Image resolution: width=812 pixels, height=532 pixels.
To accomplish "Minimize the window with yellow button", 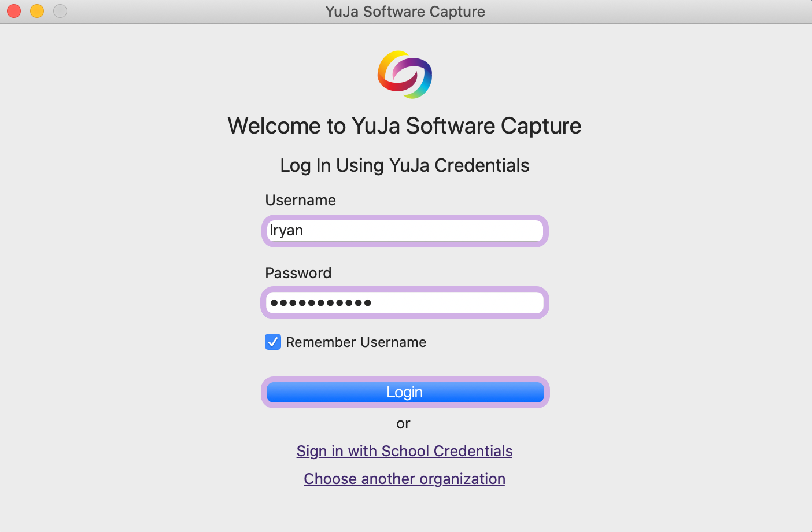I will pos(37,11).
